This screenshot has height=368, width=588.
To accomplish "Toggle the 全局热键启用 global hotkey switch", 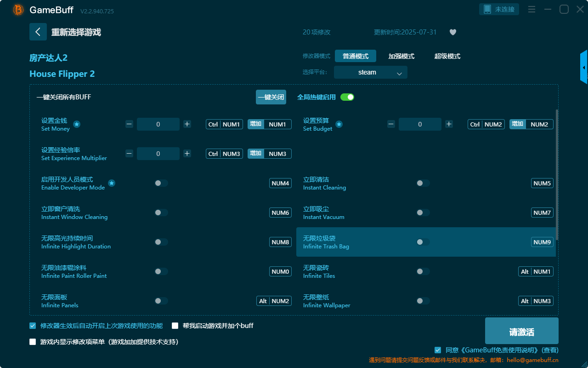I will [347, 97].
